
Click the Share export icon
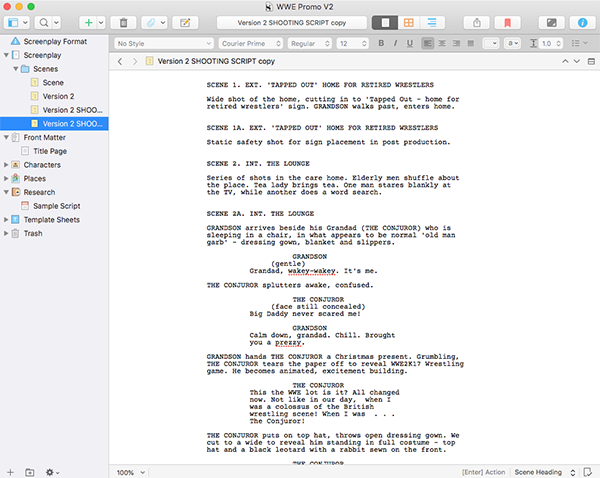pyautogui.click(x=477, y=23)
